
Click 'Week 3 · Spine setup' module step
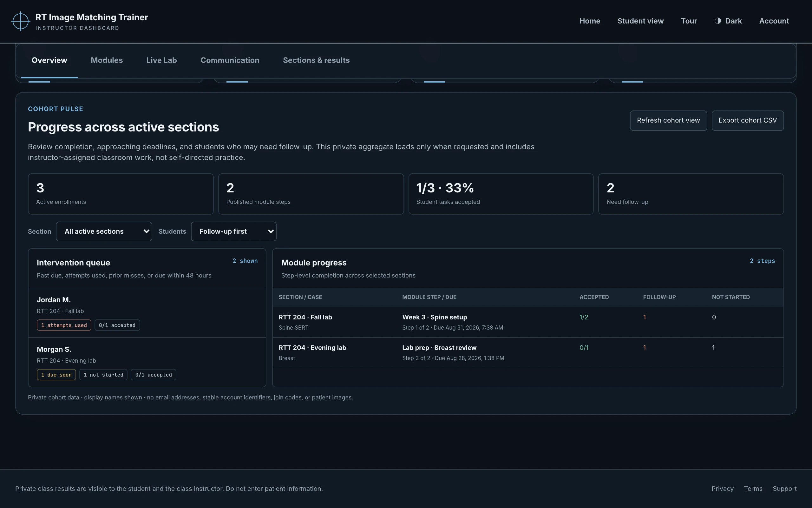click(x=435, y=317)
